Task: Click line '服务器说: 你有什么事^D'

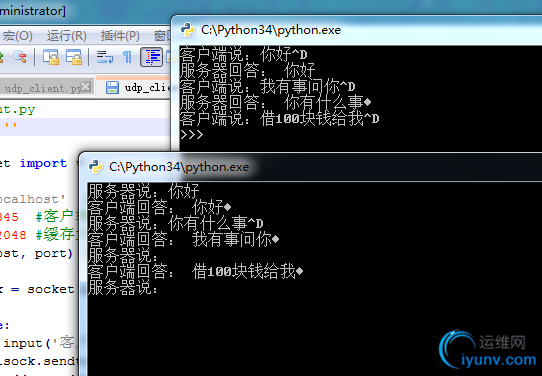Action: [x=175, y=223]
